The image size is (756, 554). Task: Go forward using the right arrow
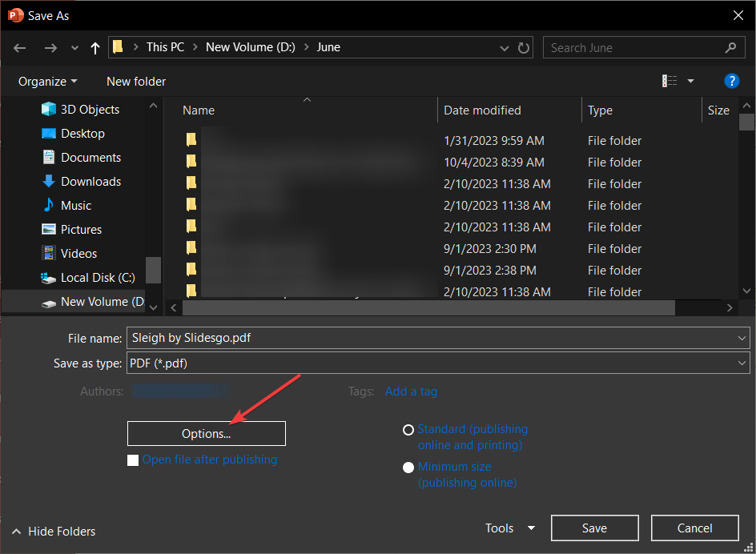tap(50, 48)
